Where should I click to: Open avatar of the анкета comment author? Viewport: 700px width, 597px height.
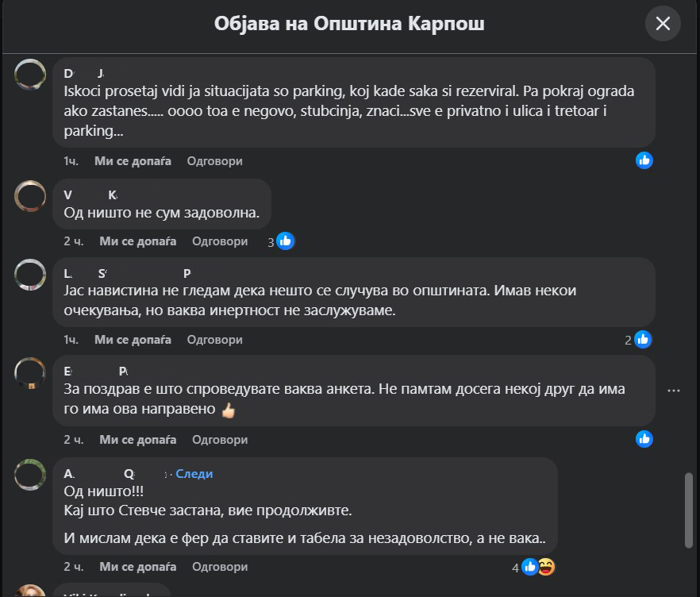click(31, 372)
